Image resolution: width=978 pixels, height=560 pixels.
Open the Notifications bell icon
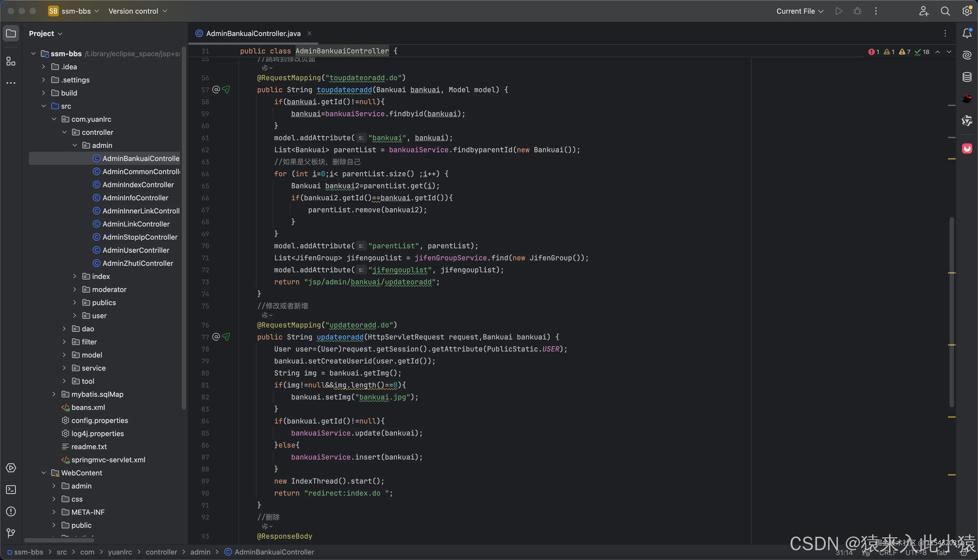coord(967,34)
